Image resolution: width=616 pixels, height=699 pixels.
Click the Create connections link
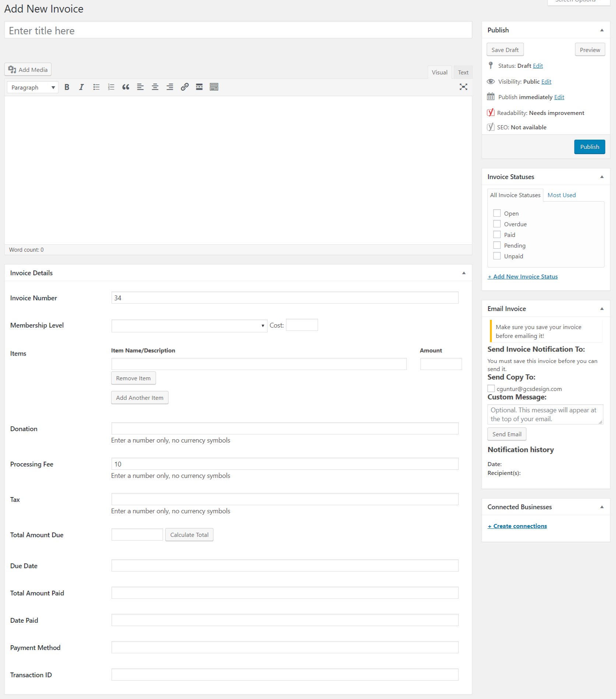click(x=517, y=526)
